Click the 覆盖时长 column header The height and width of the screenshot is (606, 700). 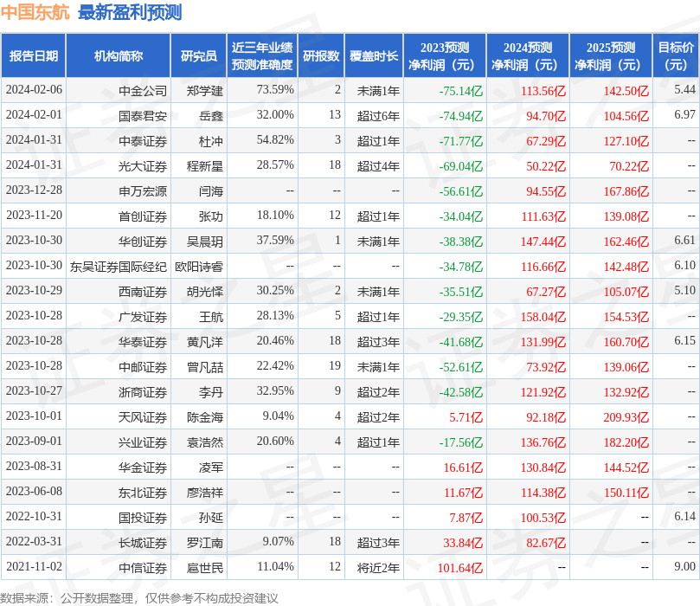pyautogui.click(x=374, y=55)
